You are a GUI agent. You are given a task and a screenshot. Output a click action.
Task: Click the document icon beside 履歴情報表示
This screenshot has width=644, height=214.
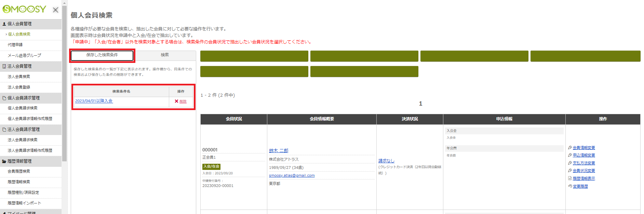pos(570,178)
